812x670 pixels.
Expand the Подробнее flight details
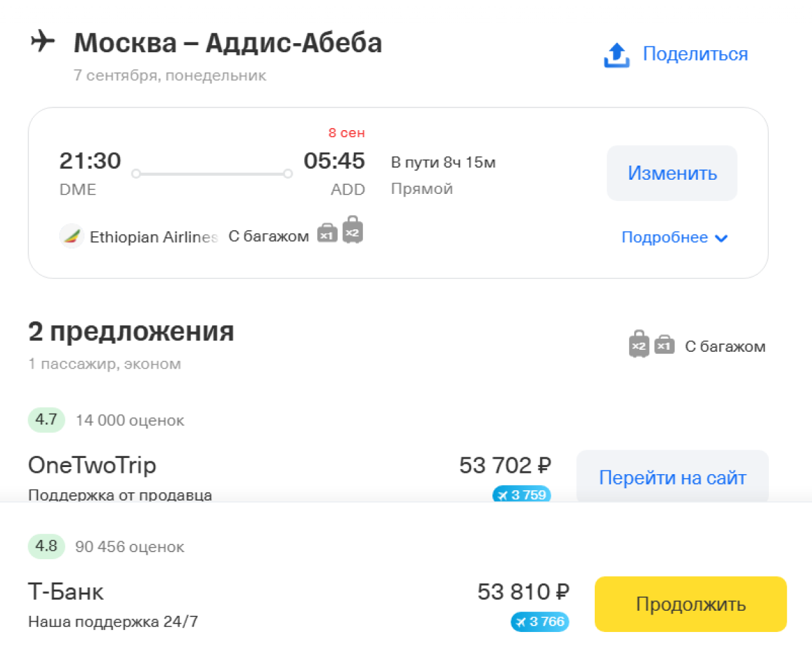click(x=666, y=237)
